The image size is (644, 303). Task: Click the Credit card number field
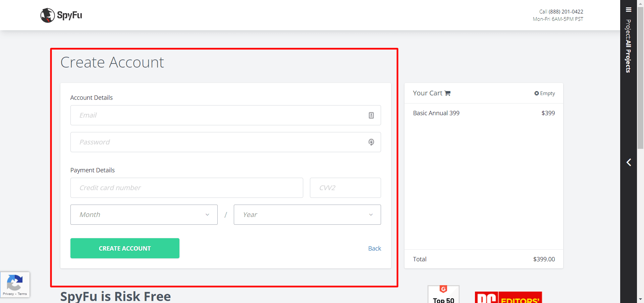coord(186,188)
